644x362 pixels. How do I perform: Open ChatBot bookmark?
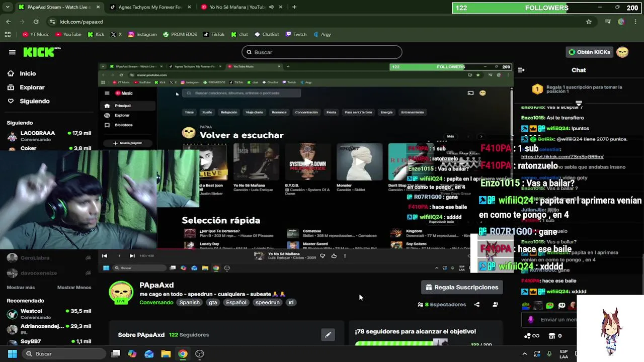266,34
